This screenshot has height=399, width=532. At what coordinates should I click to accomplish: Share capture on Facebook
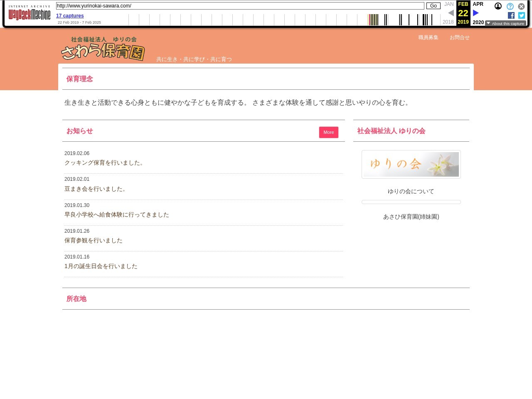[511, 15]
